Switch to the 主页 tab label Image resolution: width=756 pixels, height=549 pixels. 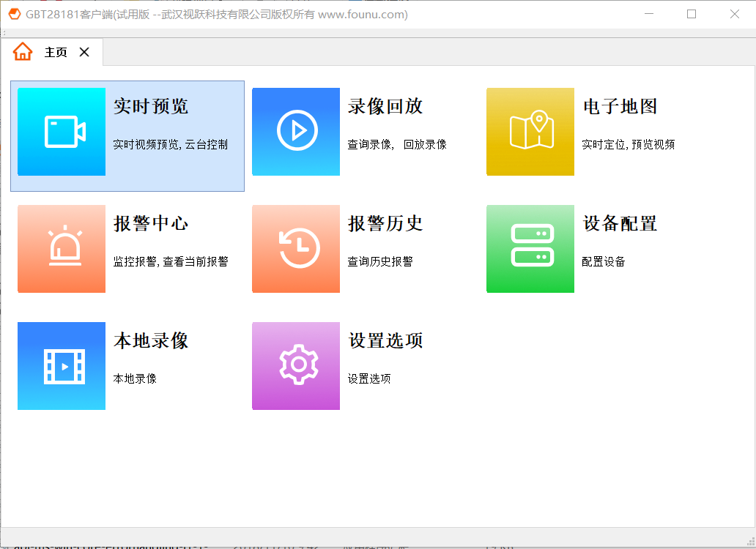[56, 53]
